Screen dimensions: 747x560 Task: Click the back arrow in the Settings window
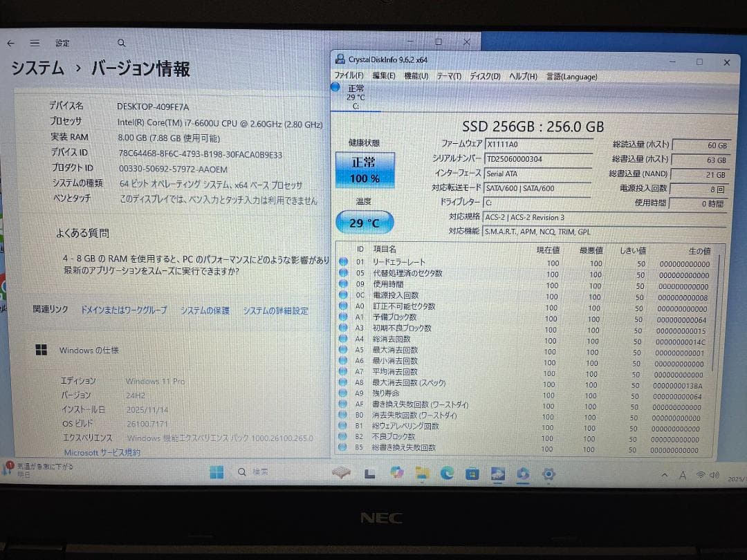10,43
